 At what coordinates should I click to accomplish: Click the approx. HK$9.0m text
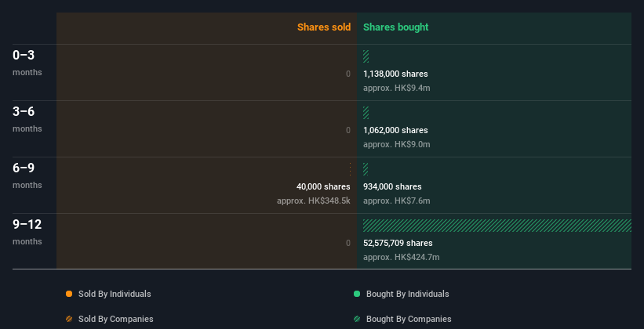397,144
